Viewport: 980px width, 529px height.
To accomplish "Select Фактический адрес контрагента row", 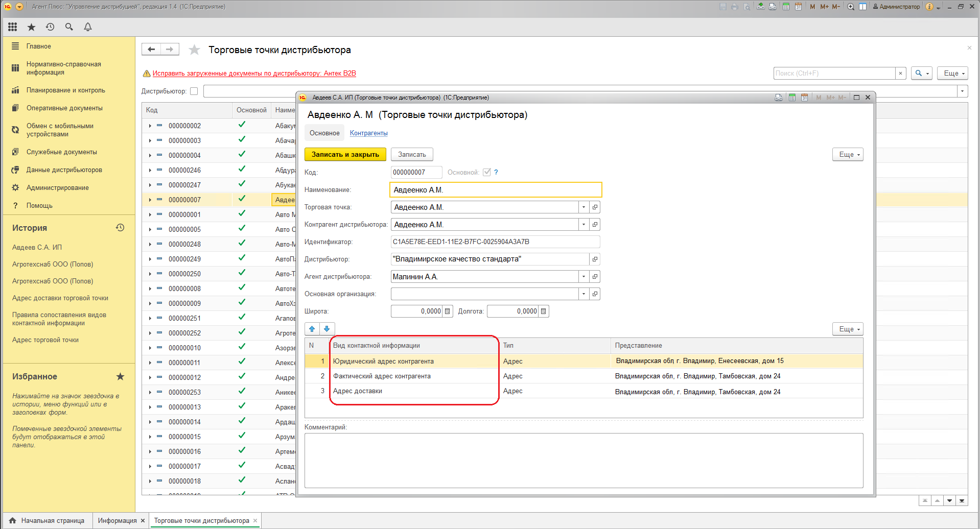I will [584, 376].
